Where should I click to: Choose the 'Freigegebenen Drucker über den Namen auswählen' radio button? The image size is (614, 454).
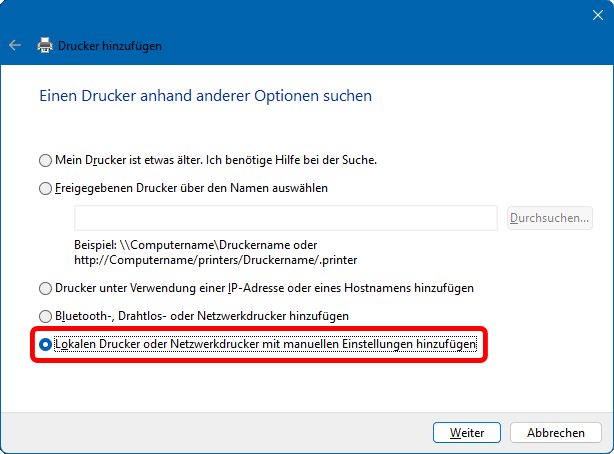click(45, 188)
